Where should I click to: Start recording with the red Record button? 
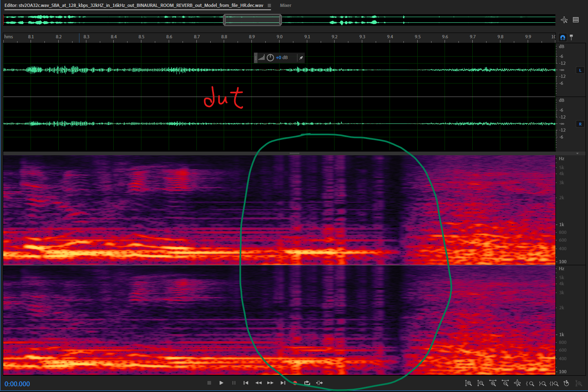coord(295,383)
